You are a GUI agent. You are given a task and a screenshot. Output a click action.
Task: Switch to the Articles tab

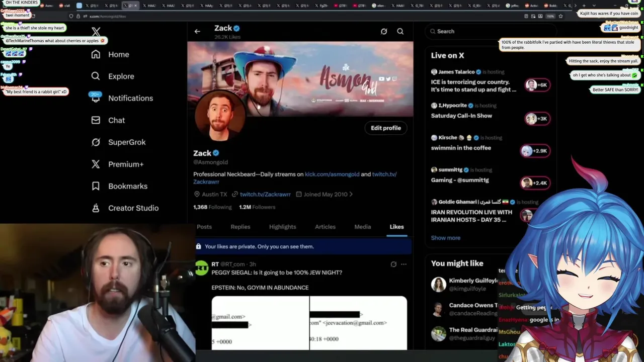click(x=325, y=227)
